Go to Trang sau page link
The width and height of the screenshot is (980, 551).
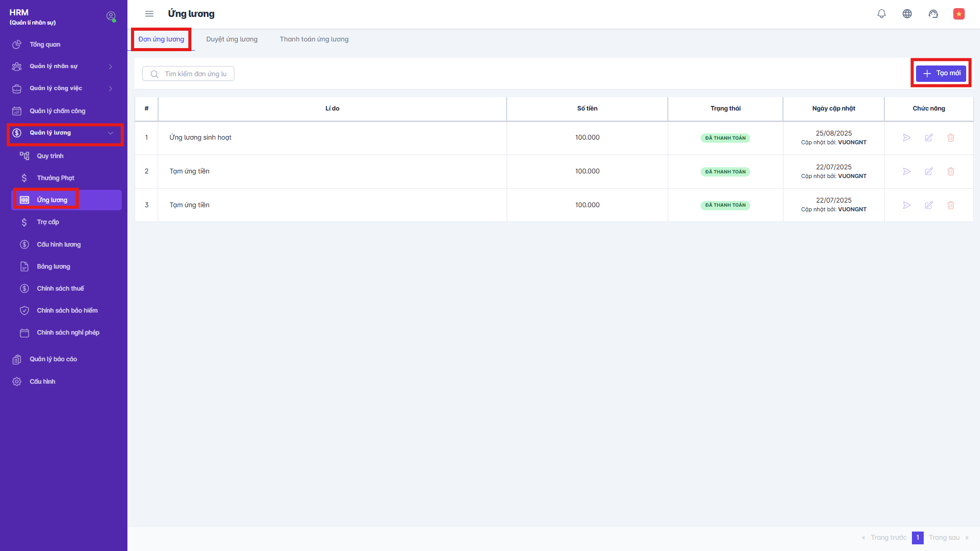(944, 538)
